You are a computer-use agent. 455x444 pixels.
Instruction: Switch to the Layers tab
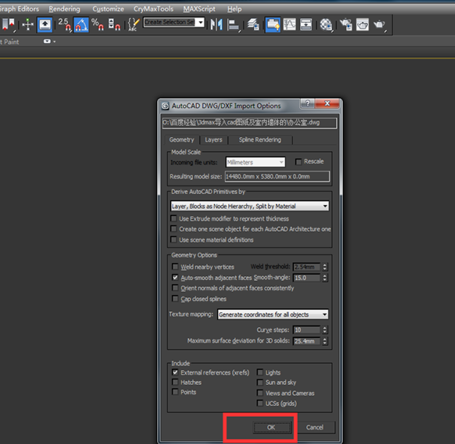coord(213,140)
